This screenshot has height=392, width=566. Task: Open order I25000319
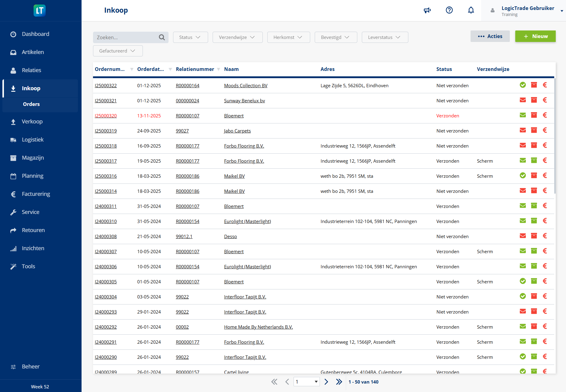click(106, 131)
